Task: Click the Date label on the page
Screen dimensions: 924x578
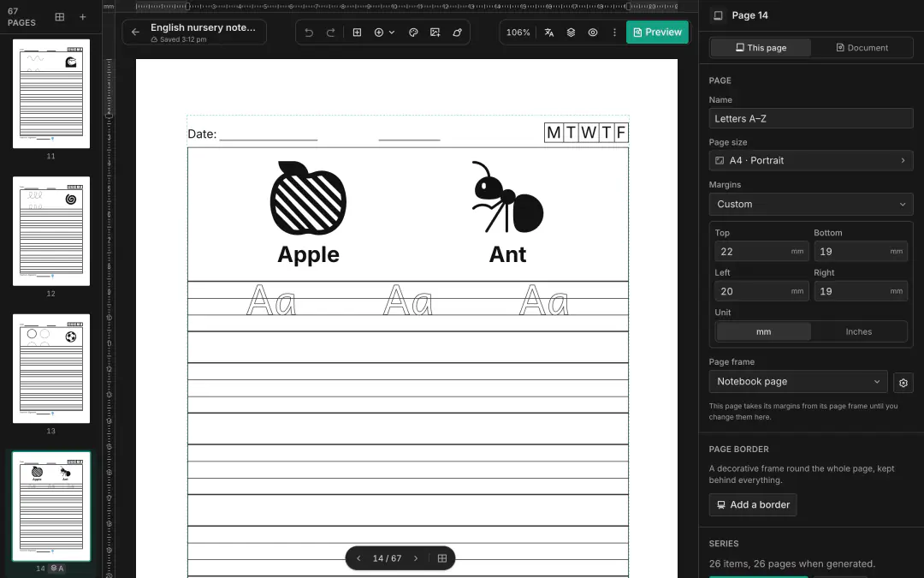Action: click(x=202, y=134)
